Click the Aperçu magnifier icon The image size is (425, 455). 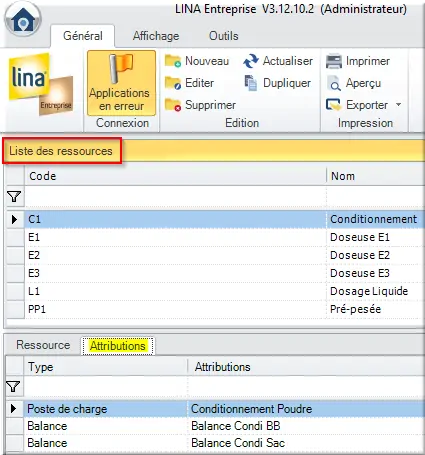tap(334, 83)
